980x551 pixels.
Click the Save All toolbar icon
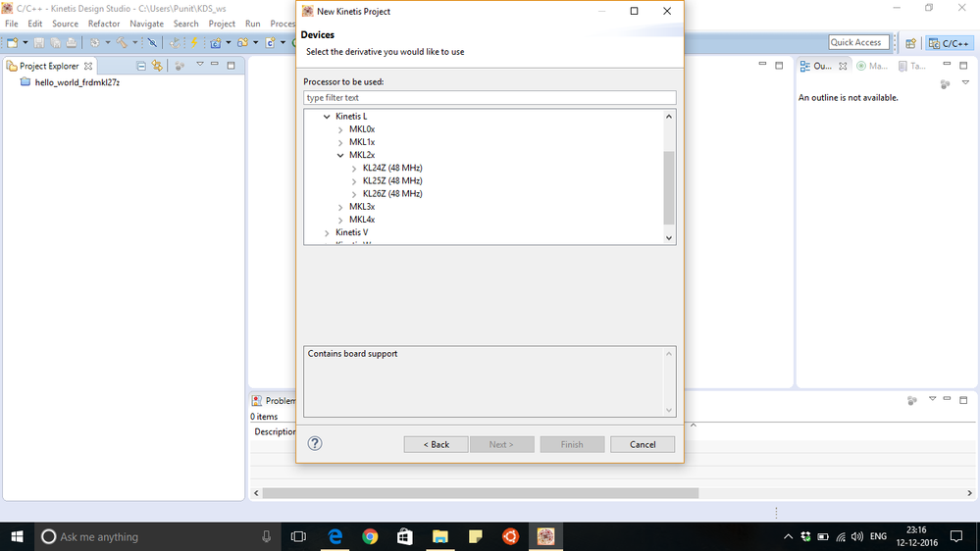[55, 42]
